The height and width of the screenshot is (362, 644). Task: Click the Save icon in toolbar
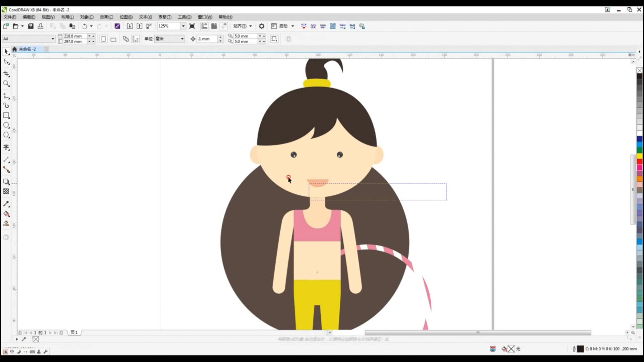[31, 26]
